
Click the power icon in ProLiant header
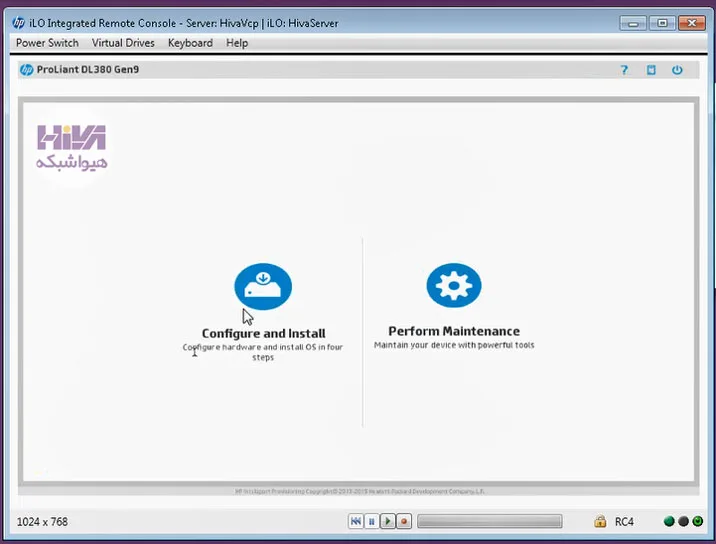pyautogui.click(x=677, y=70)
